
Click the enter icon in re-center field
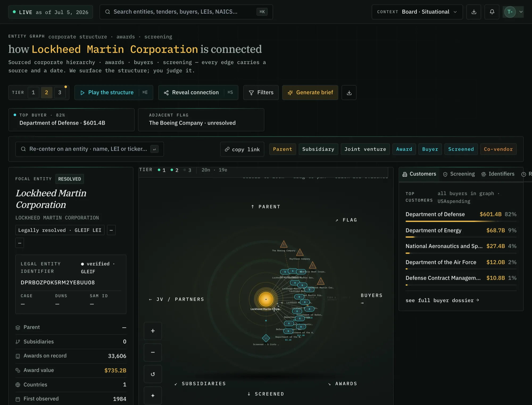click(x=154, y=149)
